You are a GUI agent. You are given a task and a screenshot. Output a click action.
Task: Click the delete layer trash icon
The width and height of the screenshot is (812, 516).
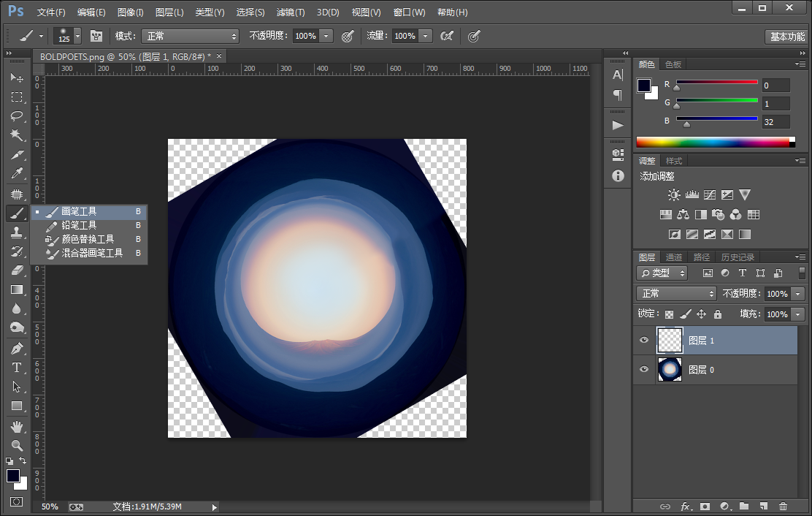point(783,506)
